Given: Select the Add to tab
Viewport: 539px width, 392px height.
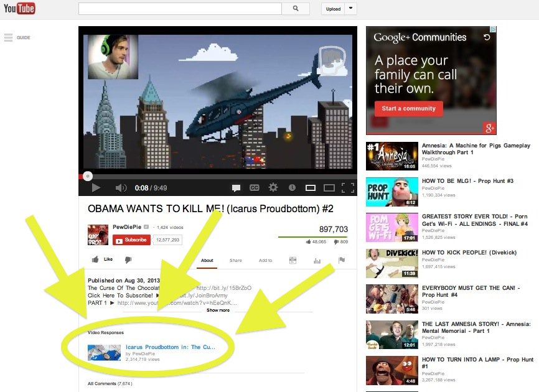Looking at the screenshot, I should (265, 261).
